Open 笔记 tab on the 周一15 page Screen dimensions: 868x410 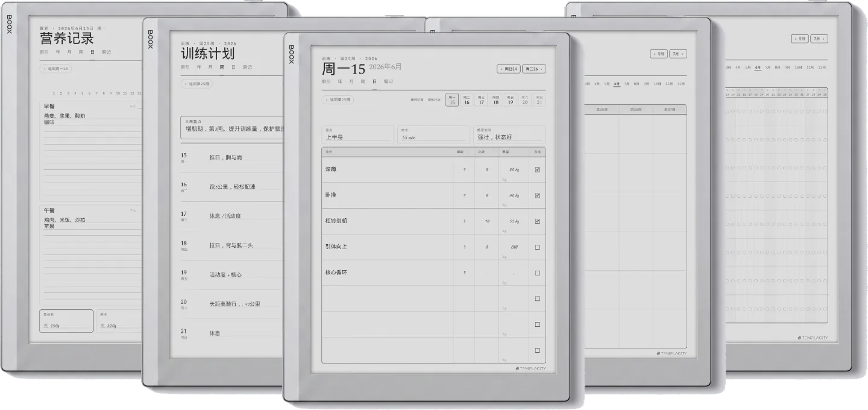click(x=388, y=81)
